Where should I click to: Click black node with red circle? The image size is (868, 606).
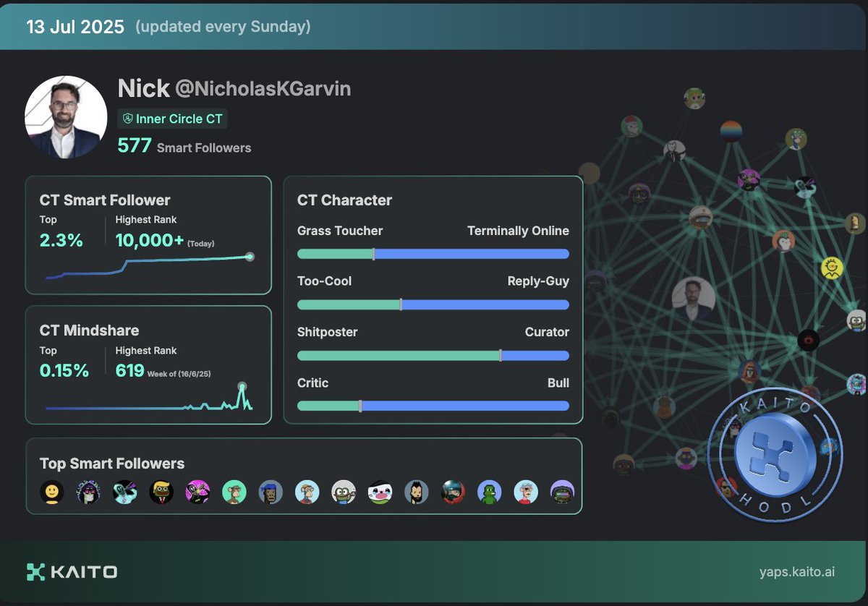pos(808,339)
